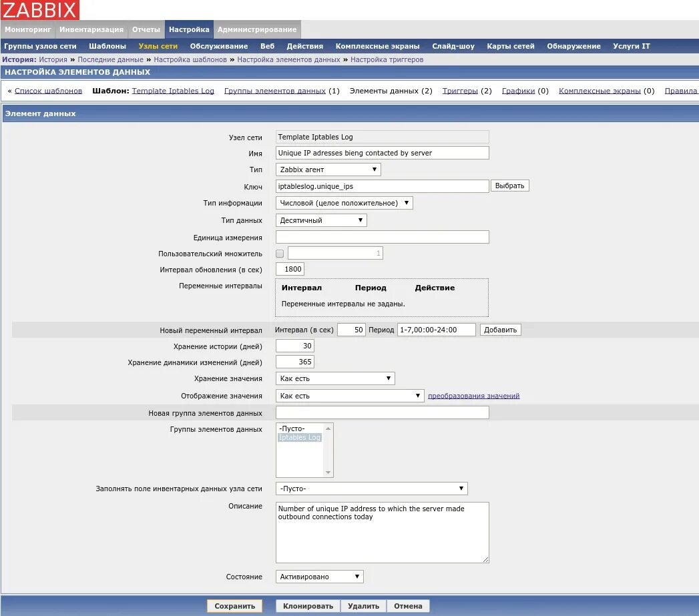This screenshot has width=699, height=616.
Task: Select -Пусто- in groups list
Action: point(300,428)
